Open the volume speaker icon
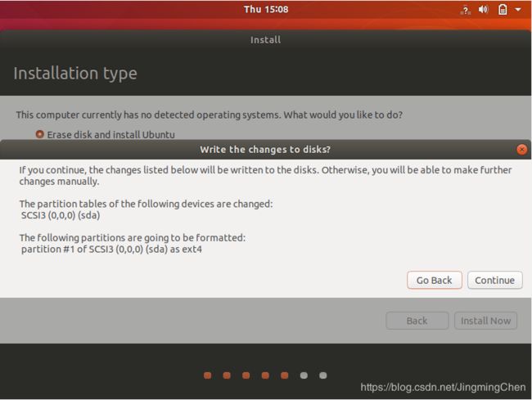The height and width of the screenshot is (400, 532). (484, 10)
